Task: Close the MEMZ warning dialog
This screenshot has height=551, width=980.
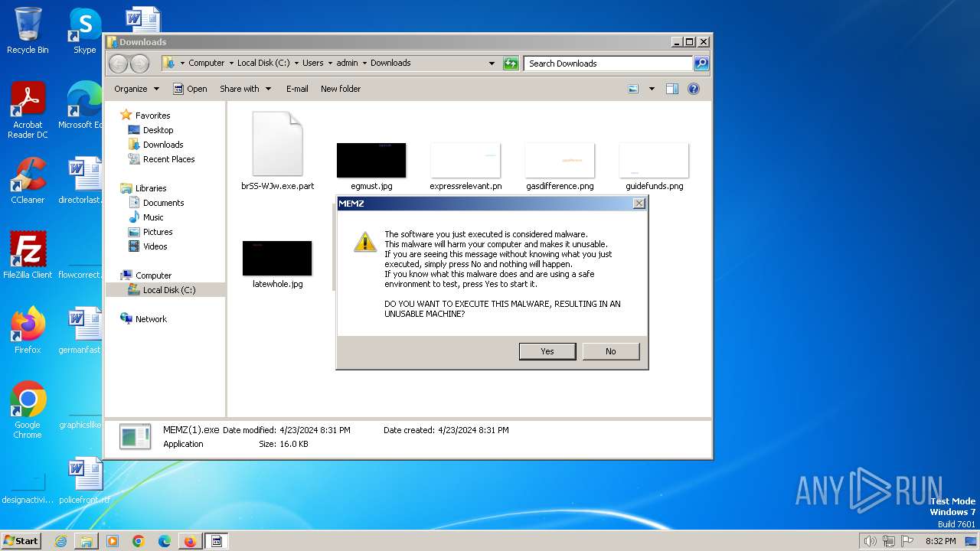Action: click(639, 204)
